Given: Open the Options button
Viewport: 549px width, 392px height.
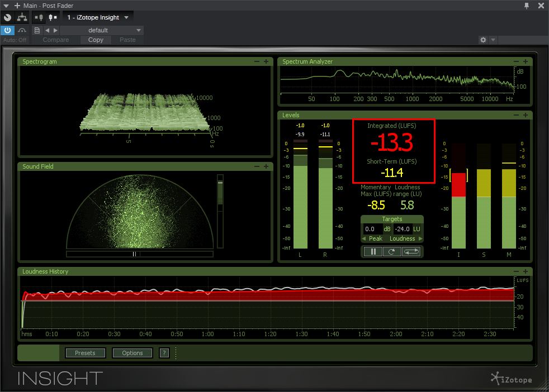Looking at the screenshot, I should [132, 353].
